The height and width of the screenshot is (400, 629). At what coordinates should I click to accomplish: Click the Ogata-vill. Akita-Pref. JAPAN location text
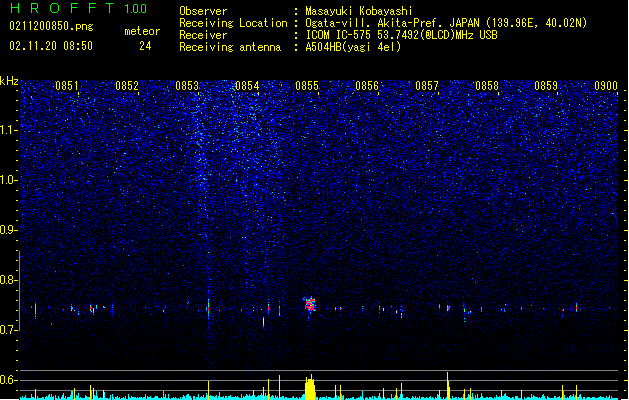[x=446, y=23]
